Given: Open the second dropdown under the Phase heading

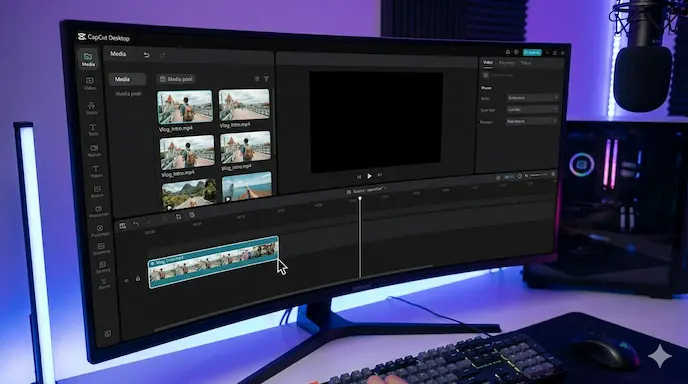Looking at the screenshot, I should [532, 109].
